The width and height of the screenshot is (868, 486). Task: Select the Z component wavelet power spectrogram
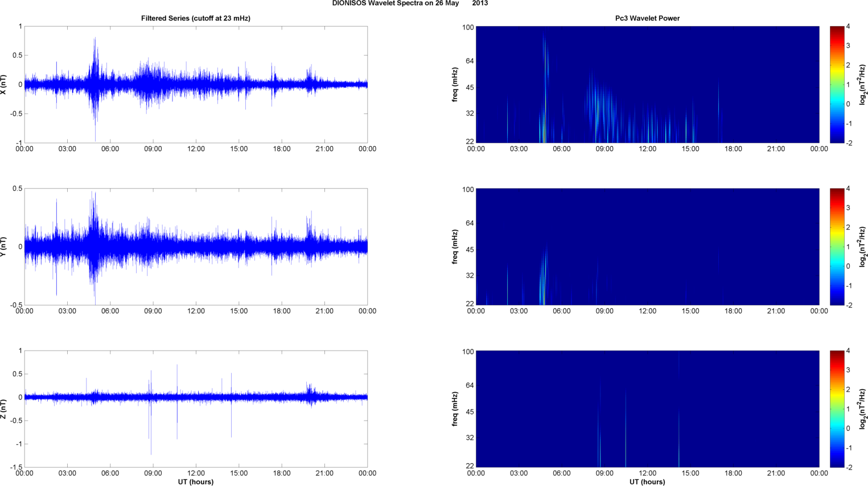point(647,409)
